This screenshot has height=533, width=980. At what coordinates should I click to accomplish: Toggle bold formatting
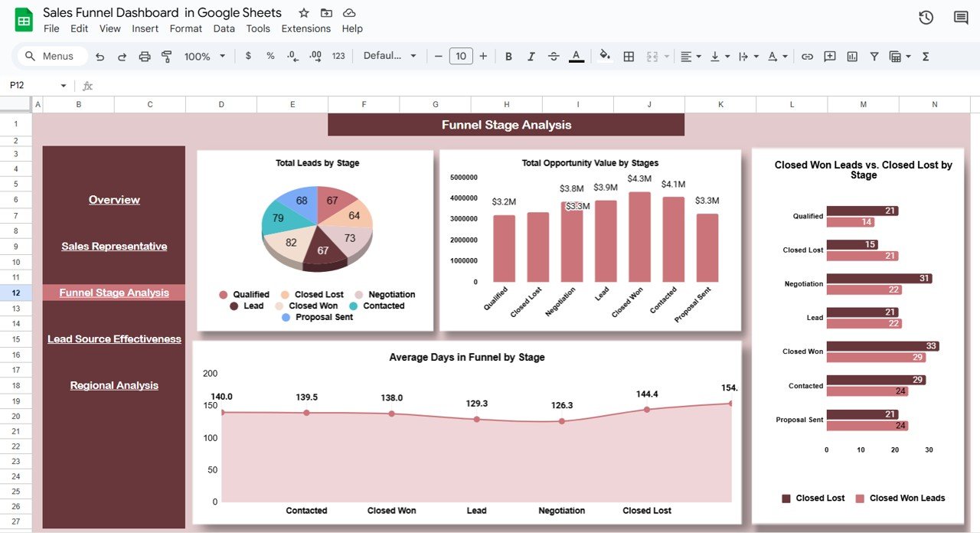point(508,57)
